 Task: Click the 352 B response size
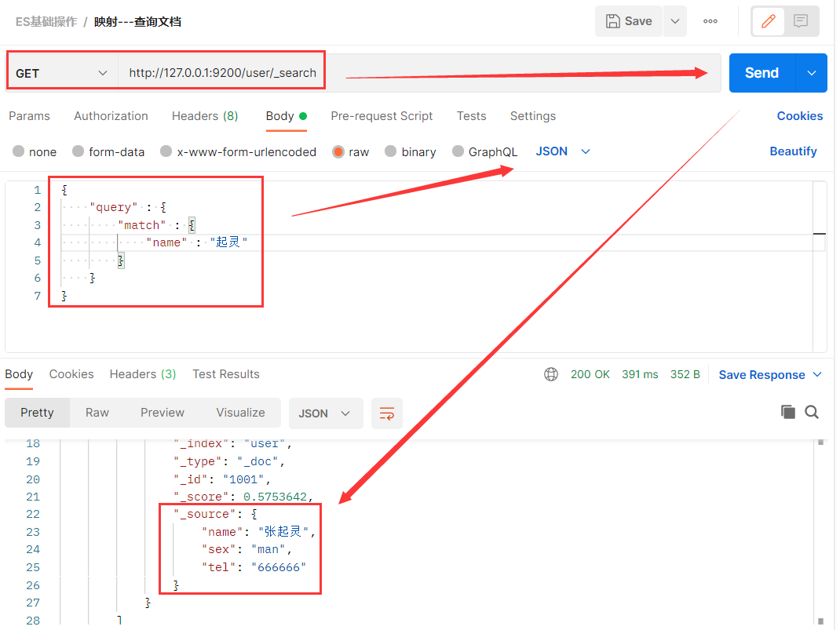point(685,374)
